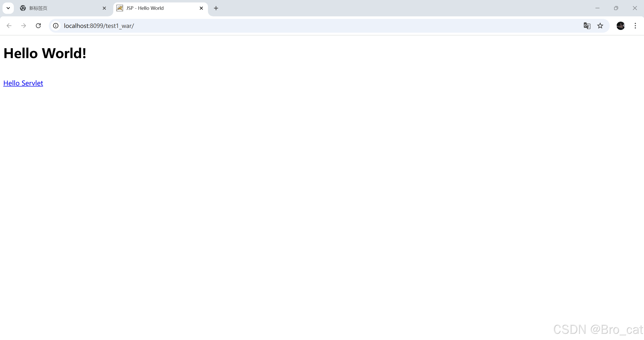This screenshot has height=340, width=644.
Task: Restore down the browser window
Action: [x=616, y=8]
